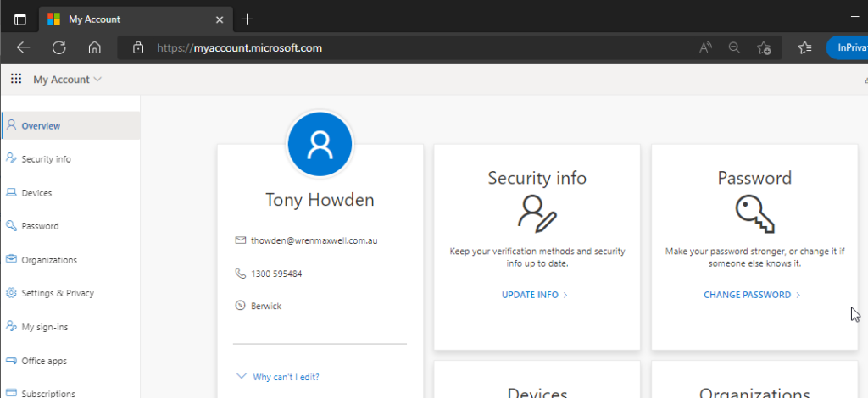868x398 pixels.
Task: Click the UPDATE INFO link
Action: (x=535, y=295)
